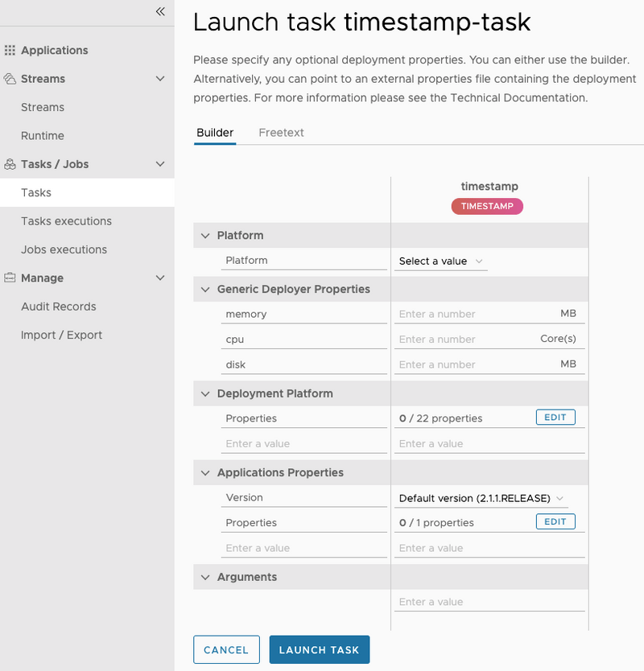Click the Streams icon in the sidebar
This screenshot has height=671, width=644.
point(10,78)
